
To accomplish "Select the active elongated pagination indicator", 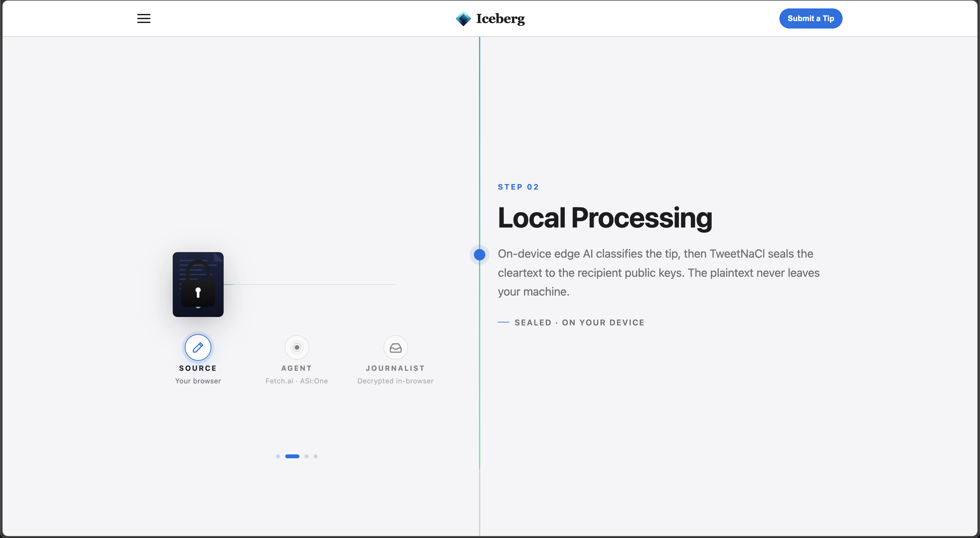I will pyautogui.click(x=292, y=456).
